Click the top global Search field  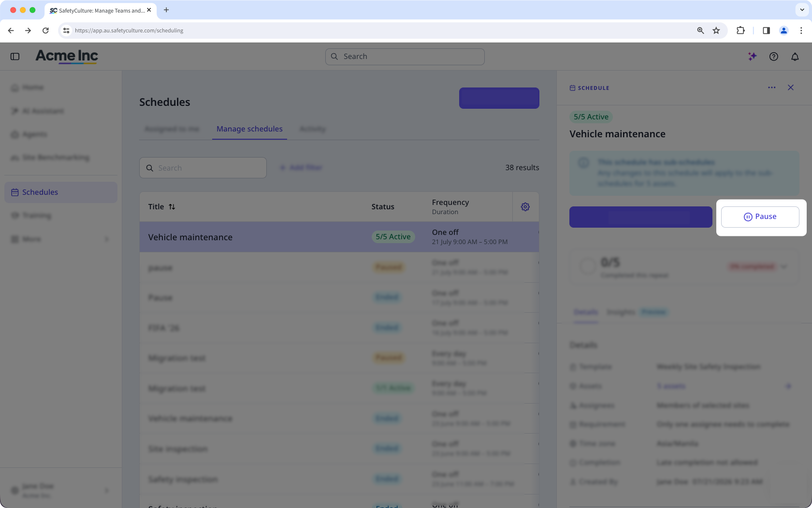[x=405, y=57]
